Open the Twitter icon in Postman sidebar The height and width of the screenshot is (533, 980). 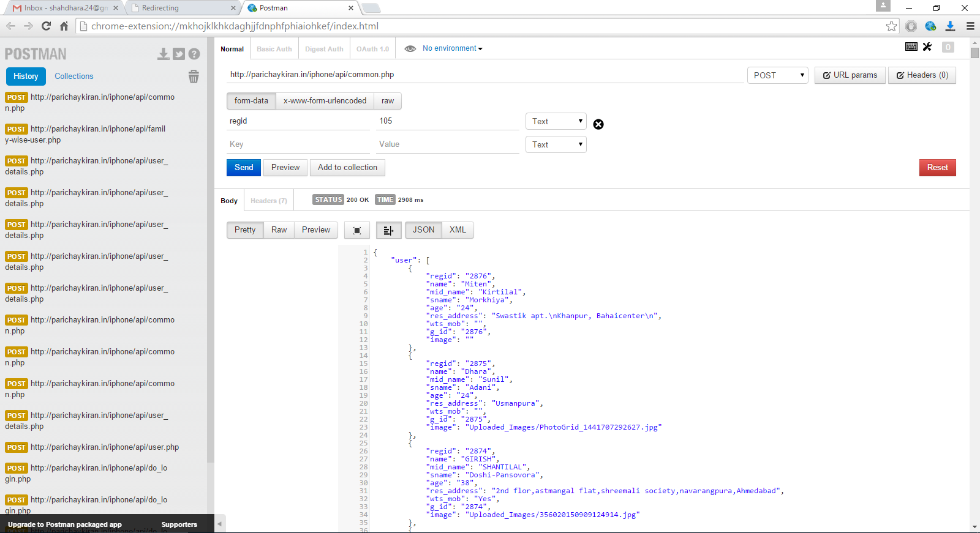point(179,54)
